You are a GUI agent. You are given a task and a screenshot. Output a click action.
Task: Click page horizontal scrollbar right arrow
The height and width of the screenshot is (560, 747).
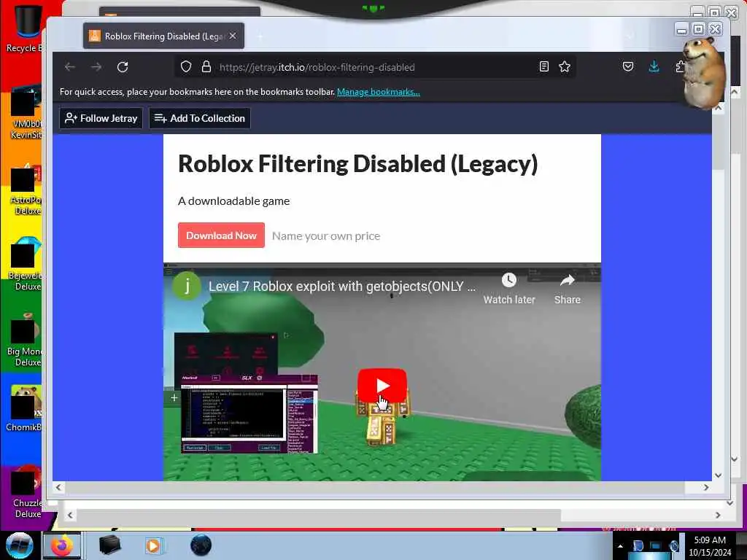[x=706, y=487]
